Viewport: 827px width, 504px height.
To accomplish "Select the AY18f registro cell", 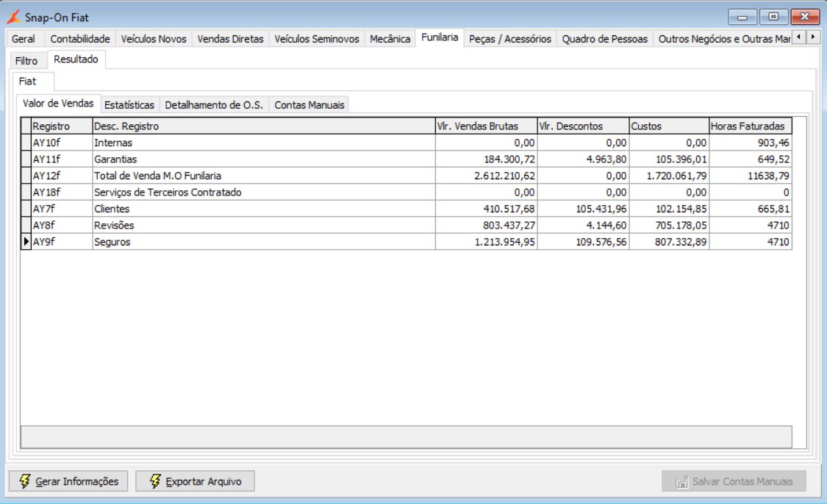I will click(62, 192).
